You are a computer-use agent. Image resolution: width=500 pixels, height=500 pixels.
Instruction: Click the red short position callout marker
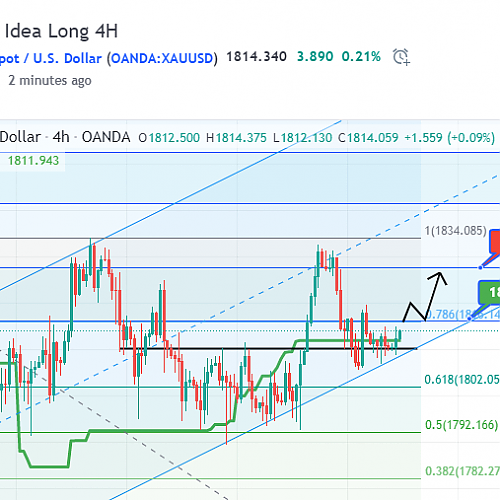[x=494, y=243]
